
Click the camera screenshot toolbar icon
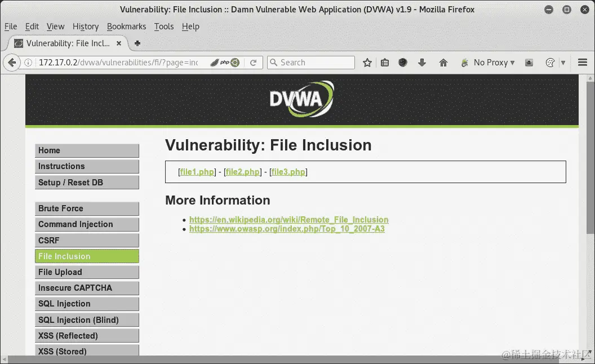click(x=529, y=63)
